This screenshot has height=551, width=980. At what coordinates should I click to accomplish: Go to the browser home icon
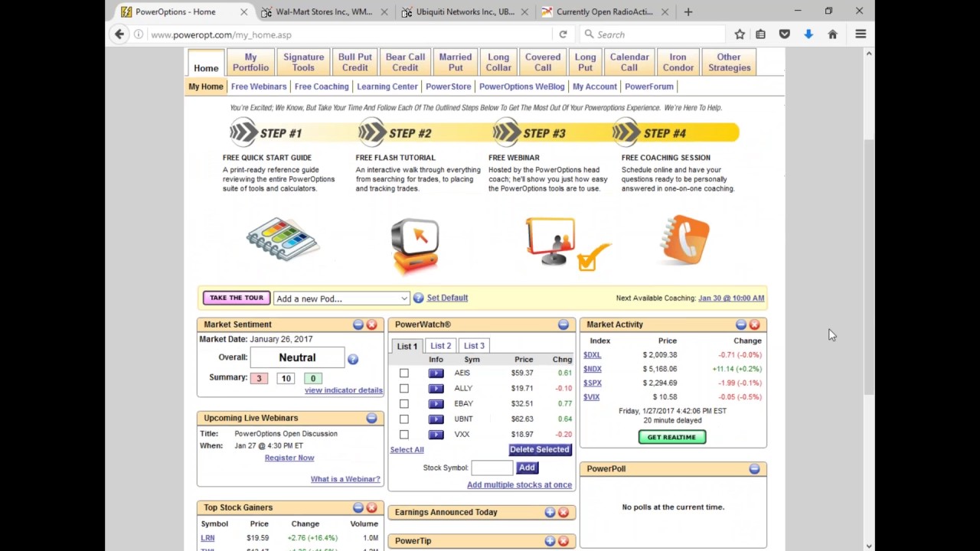(832, 34)
